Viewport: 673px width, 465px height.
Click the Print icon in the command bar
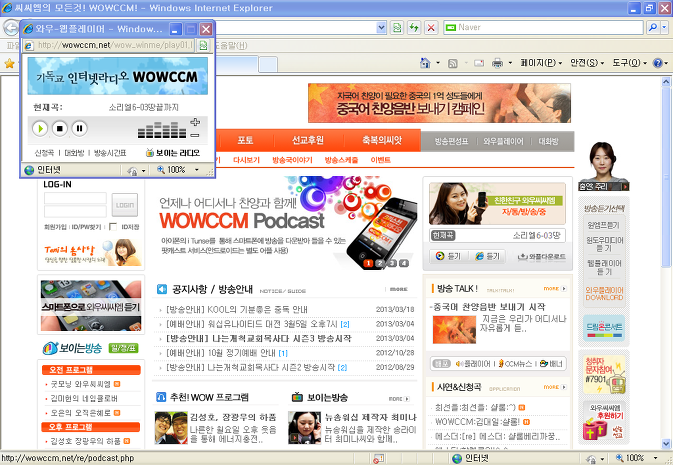point(497,63)
